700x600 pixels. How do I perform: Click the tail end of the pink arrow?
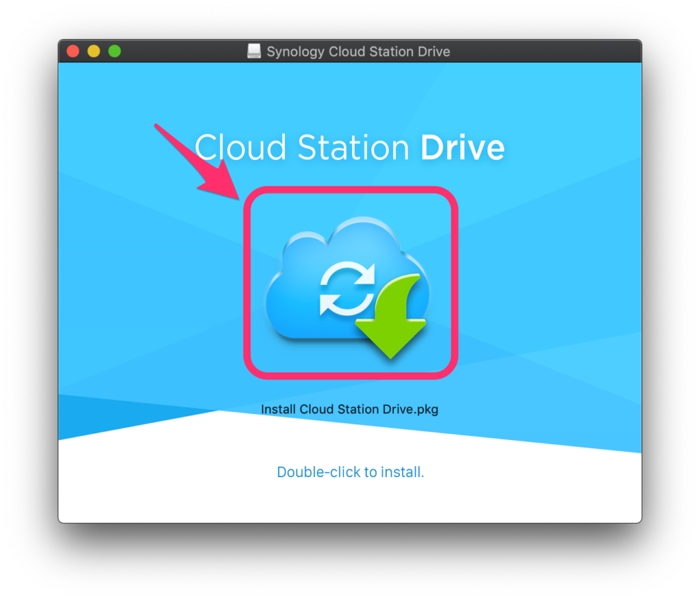click(x=159, y=128)
